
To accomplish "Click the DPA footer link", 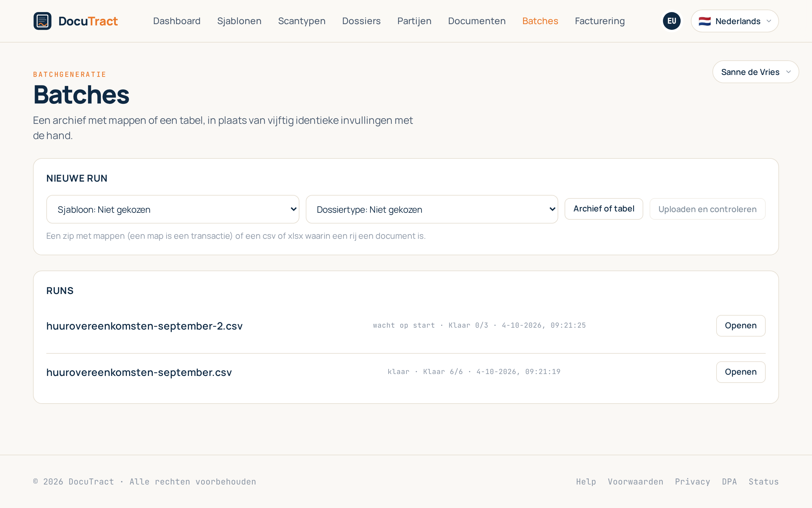I will (730, 482).
